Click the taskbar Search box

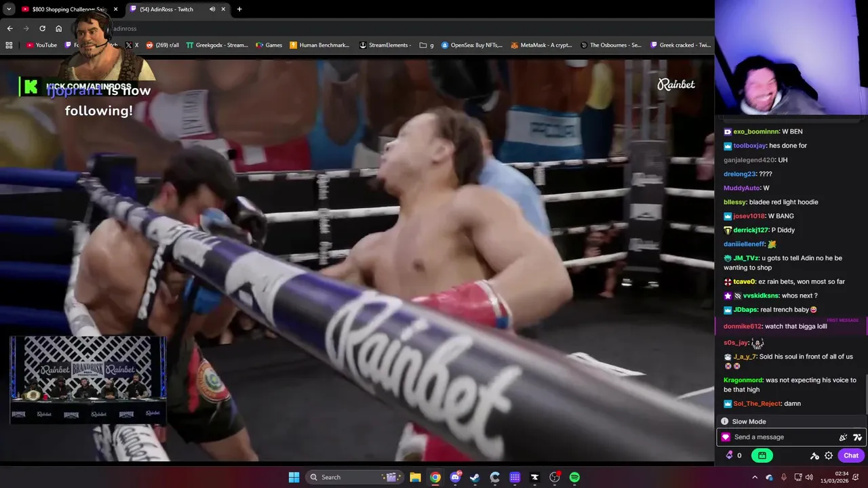[x=355, y=477]
